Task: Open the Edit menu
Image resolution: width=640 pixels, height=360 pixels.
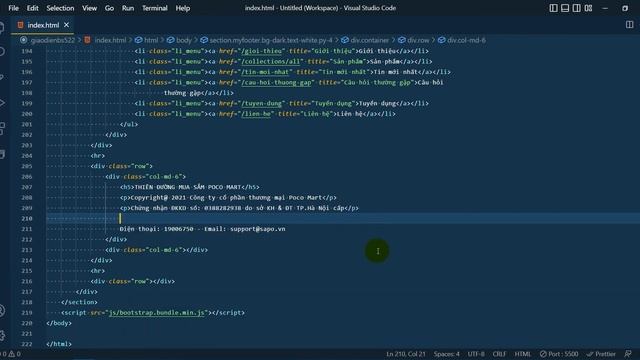Action: pos(33,8)
